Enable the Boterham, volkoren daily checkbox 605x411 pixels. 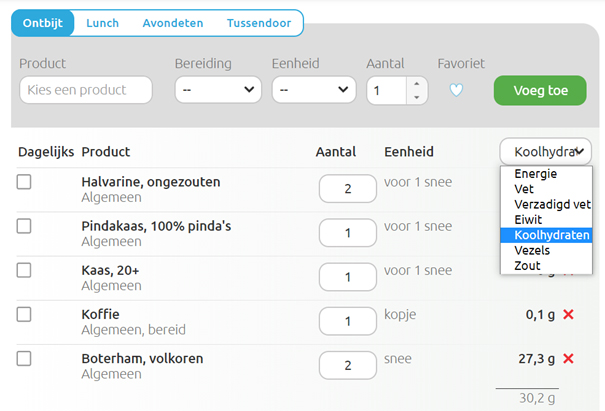click(x=24, y=358)
